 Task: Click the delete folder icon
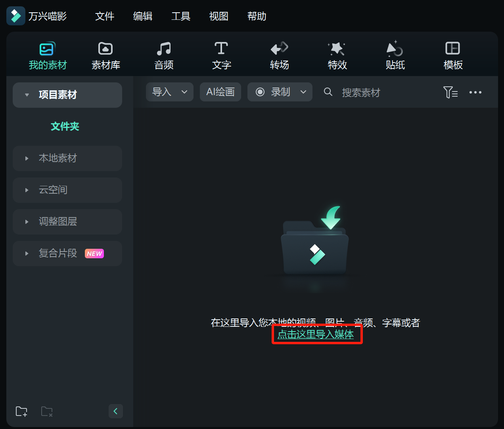pos(46,411)
